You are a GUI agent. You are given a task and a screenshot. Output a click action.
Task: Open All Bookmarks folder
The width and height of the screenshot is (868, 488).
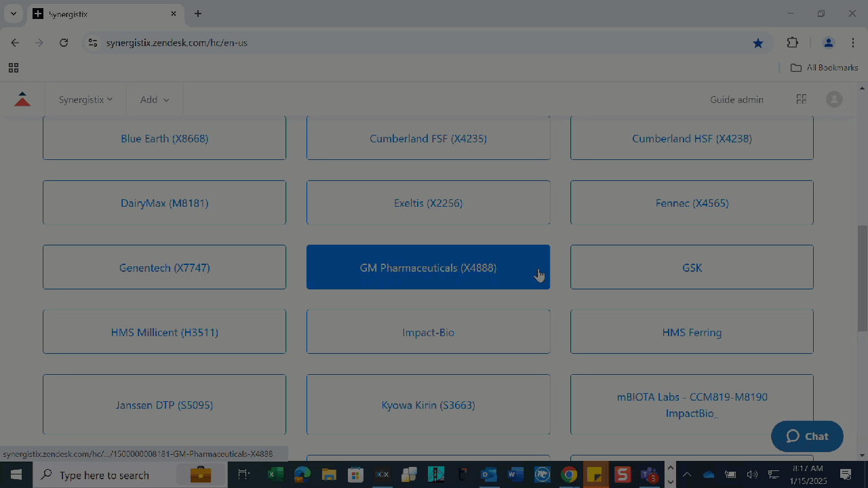click(x=824, y=68)
